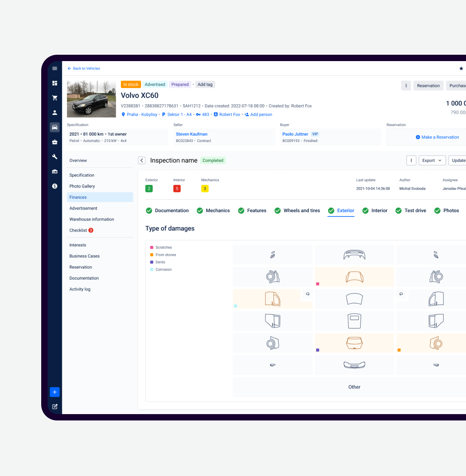Click Mechanics count badge 3
This screenshot has height=476, width=466.
coord(205,189)
